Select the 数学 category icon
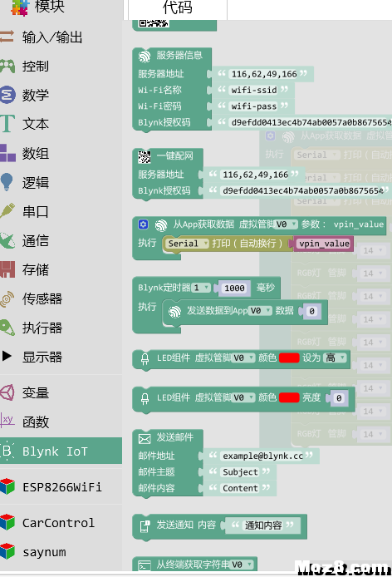Viewport: 392px width, 577px height. click(x=7, y=95)
